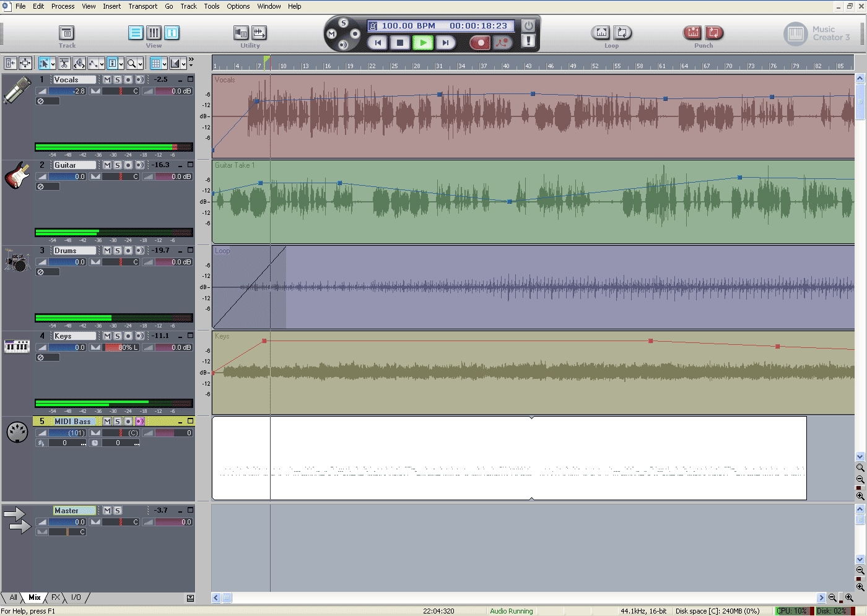The height and width of the screenshot is (616, 867).
Task: Open the envelope tool dropdown arrow
Action: coord(102,64)
